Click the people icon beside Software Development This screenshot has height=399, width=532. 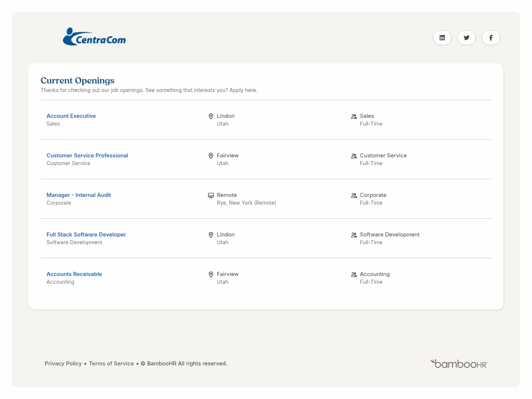point(354,235)
